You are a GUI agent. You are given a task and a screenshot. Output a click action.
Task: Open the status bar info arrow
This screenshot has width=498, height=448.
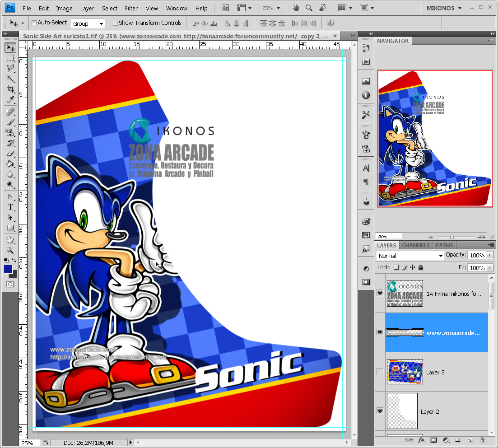(x=130, y=442)
